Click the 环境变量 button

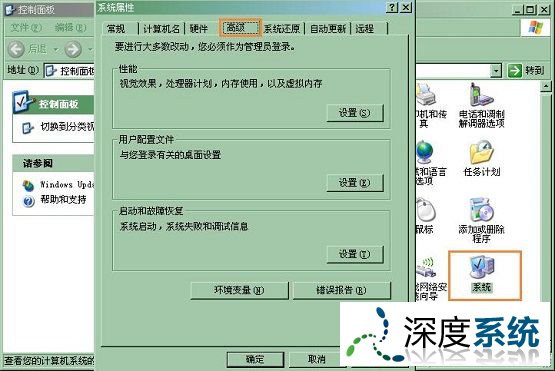[x=239, y=290]
